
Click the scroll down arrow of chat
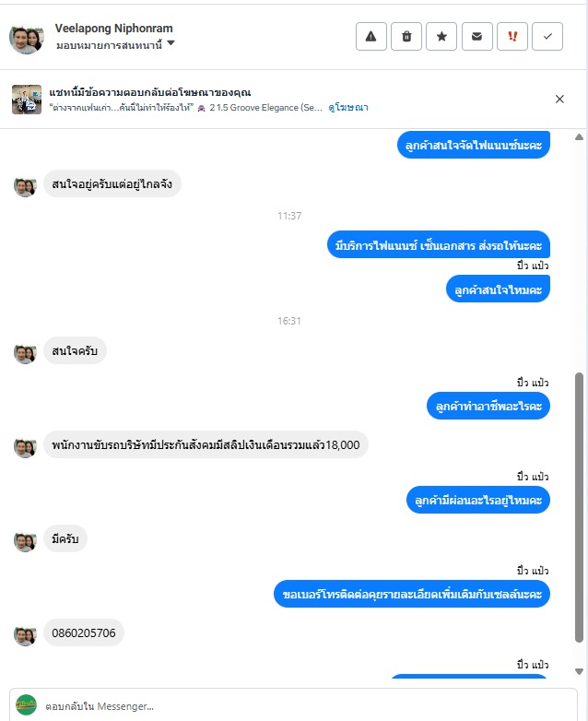tap(580, 671)
